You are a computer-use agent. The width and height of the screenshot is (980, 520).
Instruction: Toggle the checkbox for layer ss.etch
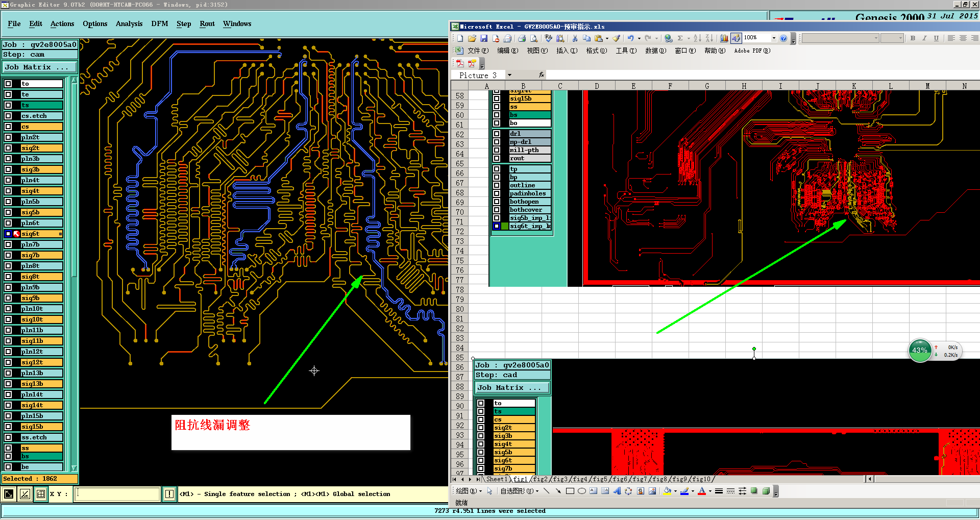click(8, 437)
